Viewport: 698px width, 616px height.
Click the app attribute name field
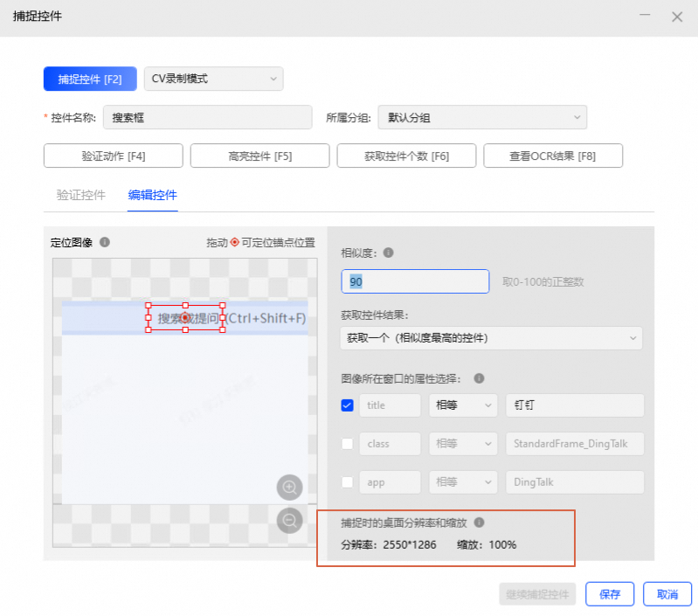click(390, 482)
